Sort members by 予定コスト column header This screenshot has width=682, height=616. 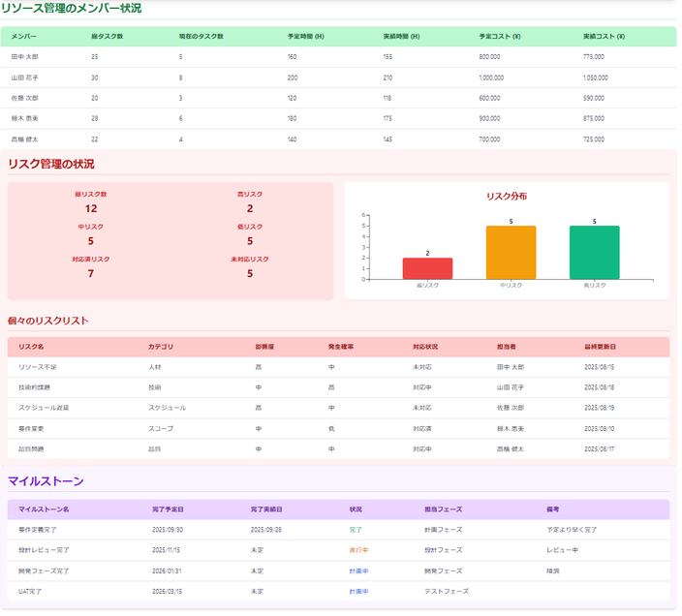point(499,36)
